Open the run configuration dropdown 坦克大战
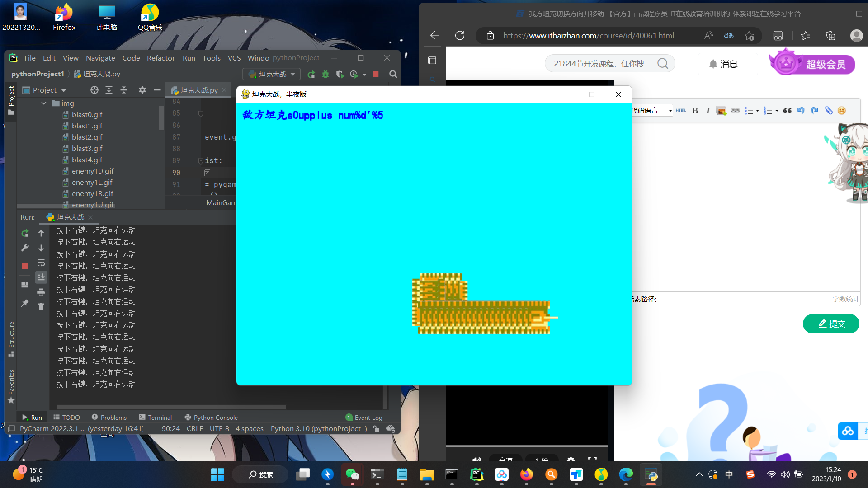The image size is (868, 488). 272,74
